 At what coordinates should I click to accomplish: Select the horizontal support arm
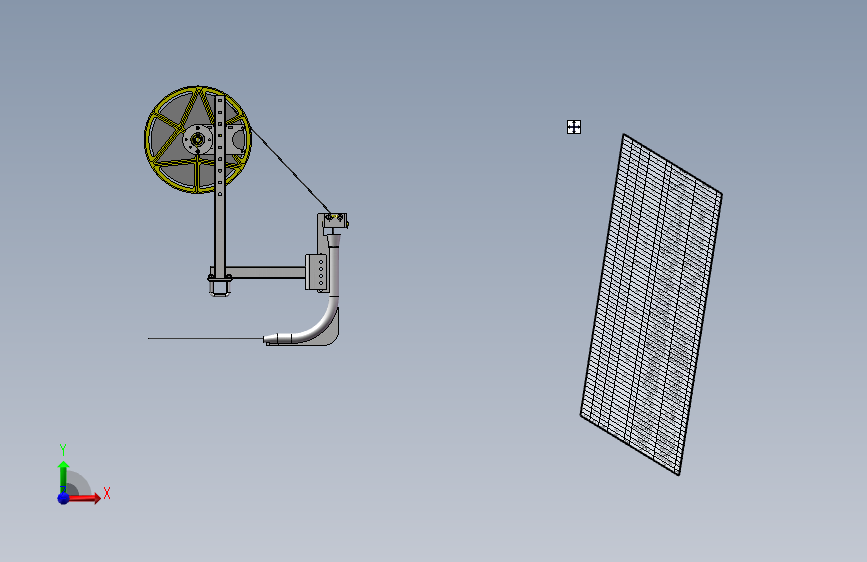click(x=265, y=272)
